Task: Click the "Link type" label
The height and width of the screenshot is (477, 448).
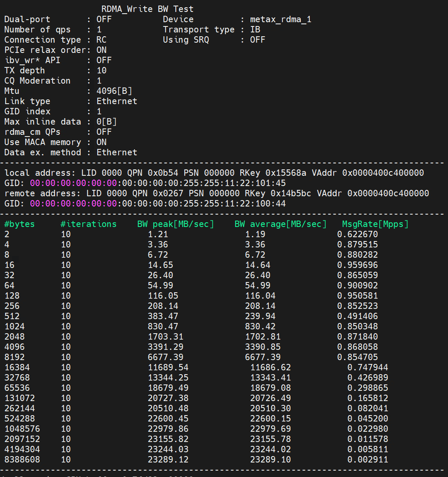Action: coord(27,101)
